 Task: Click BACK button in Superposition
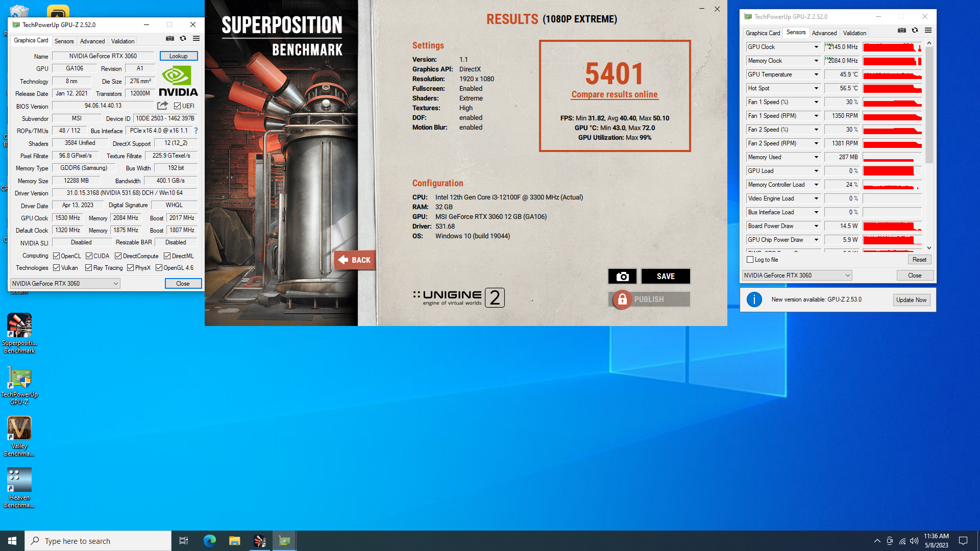tap(355, 260)
